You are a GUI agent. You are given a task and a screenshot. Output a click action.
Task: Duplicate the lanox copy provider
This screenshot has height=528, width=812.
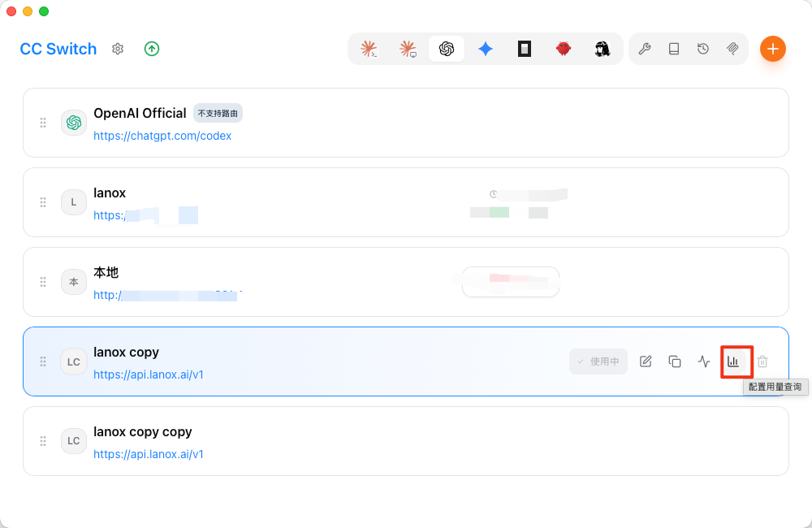point(674,361)
